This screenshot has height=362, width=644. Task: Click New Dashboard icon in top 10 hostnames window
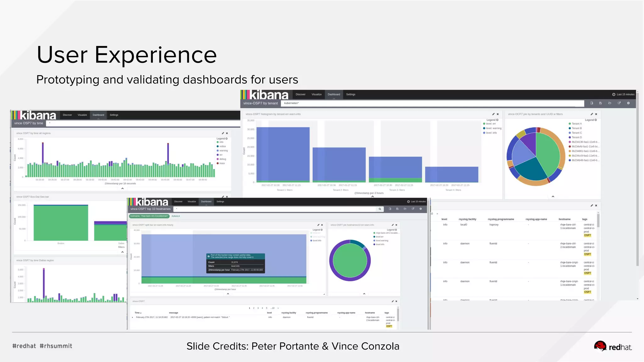click(x=390, y=209)
